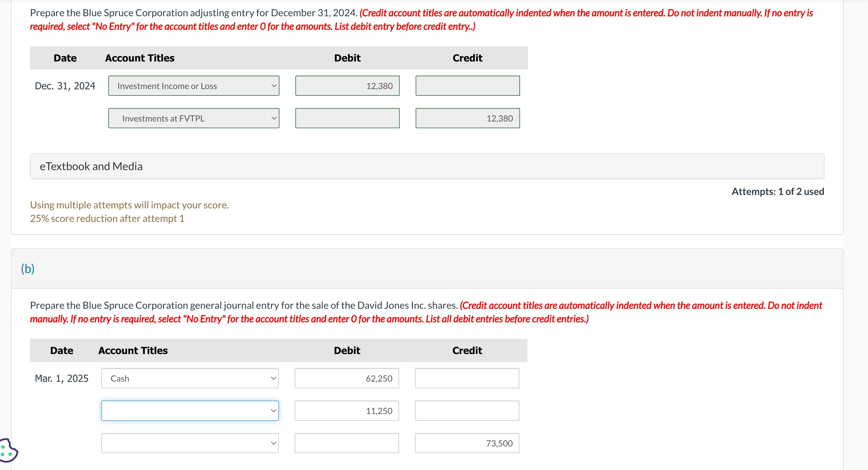Open the empty third account title dropdown
This screenshot has width=868, height=470.
click(190, 443)
